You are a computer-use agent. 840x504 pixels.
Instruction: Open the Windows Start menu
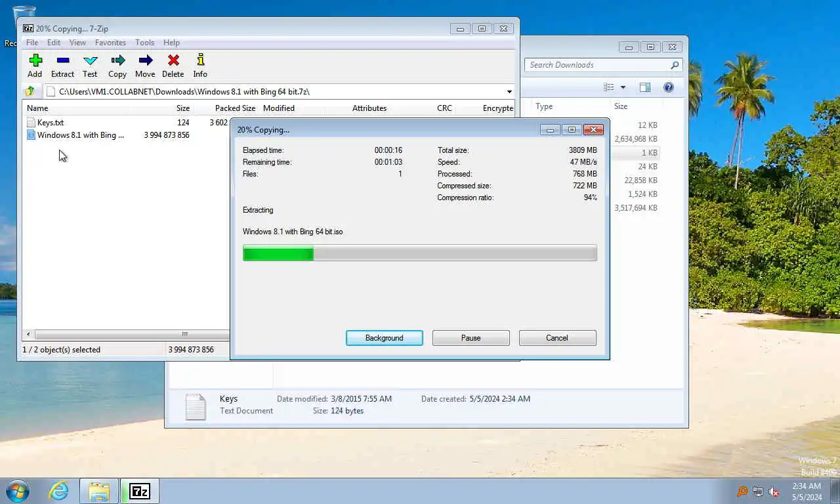pyautogui.click(x=17, y=491)
